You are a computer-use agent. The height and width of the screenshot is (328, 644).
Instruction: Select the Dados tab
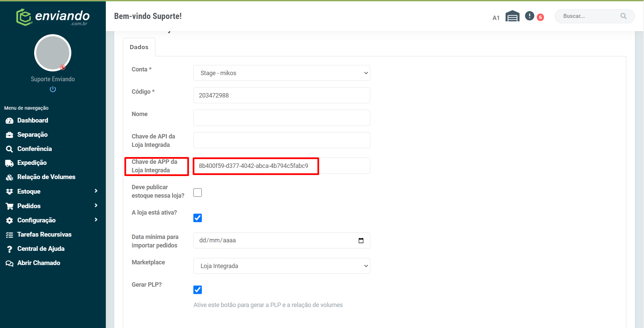coord(139,47)
